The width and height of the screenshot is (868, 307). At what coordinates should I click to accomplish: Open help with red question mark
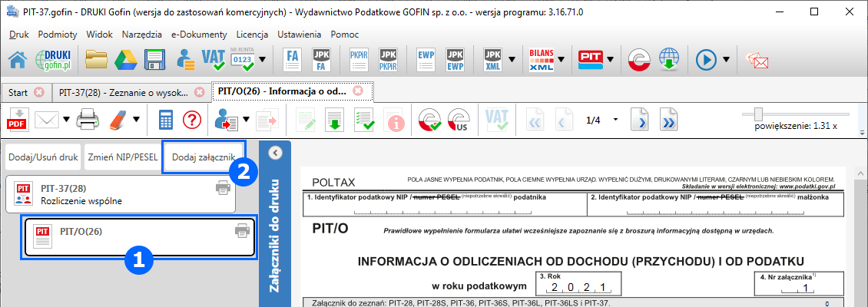(x=191, y=118)
